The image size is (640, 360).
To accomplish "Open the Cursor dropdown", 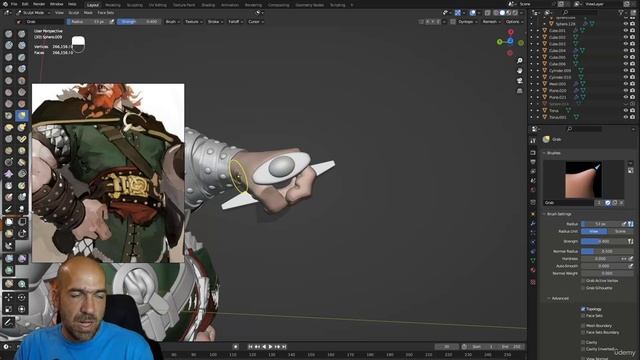I will (x=256, y=22).
